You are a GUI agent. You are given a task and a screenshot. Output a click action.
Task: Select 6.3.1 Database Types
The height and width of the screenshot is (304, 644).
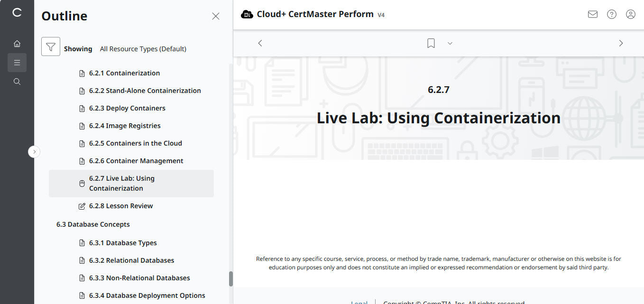[123, 242]
